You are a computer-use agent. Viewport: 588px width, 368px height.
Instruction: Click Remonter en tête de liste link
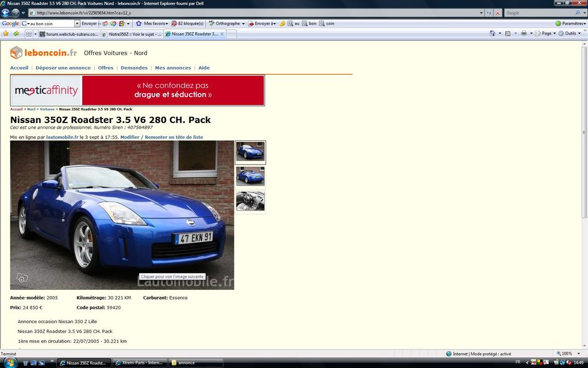click(x=173, y=137)
